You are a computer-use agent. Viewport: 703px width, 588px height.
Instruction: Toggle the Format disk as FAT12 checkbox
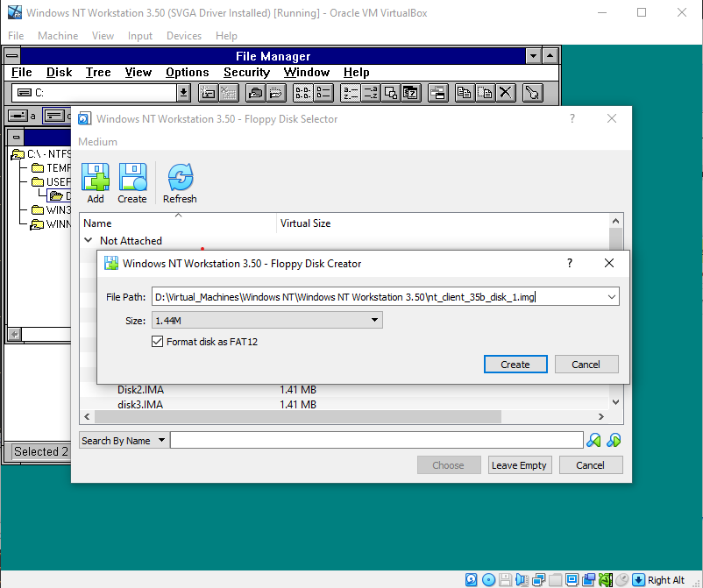point(158,342)
